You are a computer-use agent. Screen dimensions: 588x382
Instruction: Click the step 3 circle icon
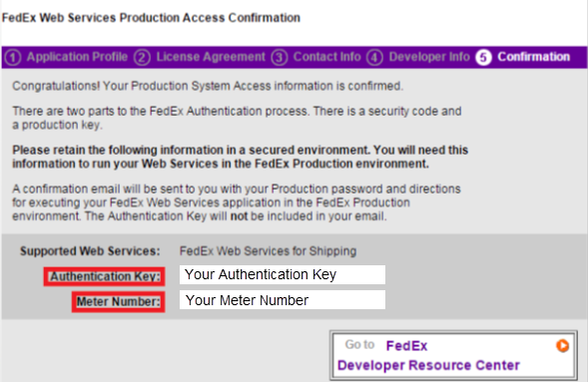[280, 58]
